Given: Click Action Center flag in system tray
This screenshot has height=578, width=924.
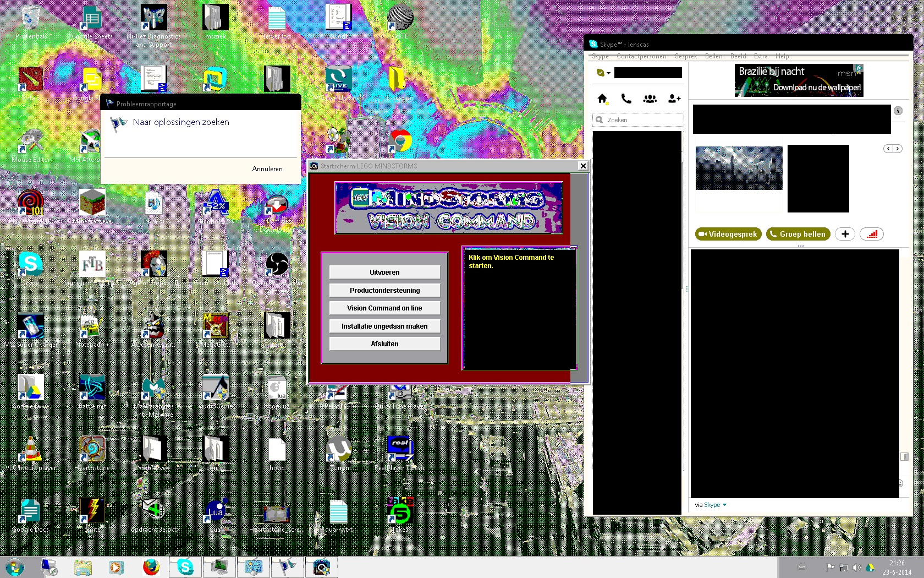Looking at the screenshot, I should [830, 568].
